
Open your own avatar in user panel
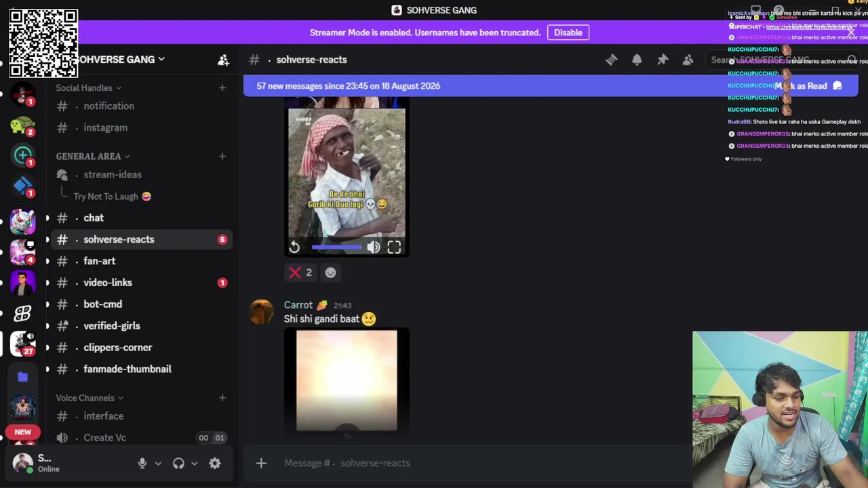(x=22, y=463)
